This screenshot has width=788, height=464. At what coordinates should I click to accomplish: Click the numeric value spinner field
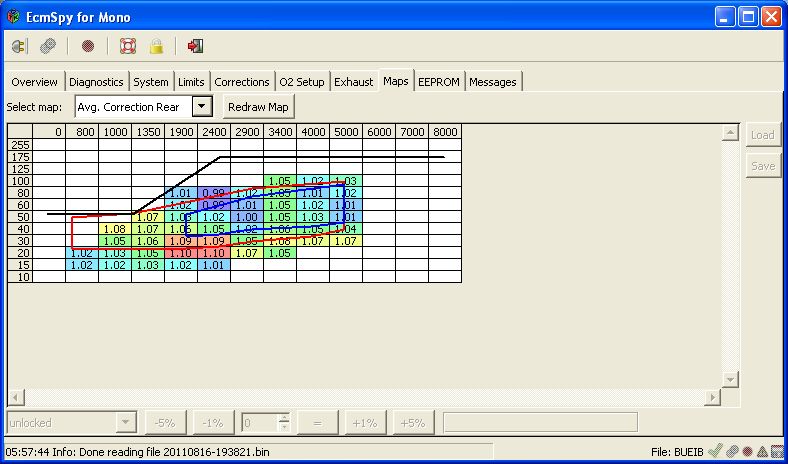260,422
